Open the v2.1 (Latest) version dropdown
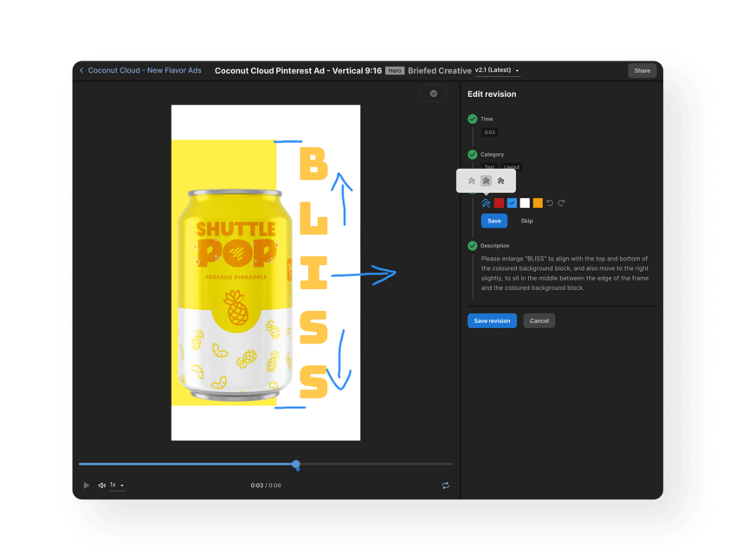 [x=497, y=70]
